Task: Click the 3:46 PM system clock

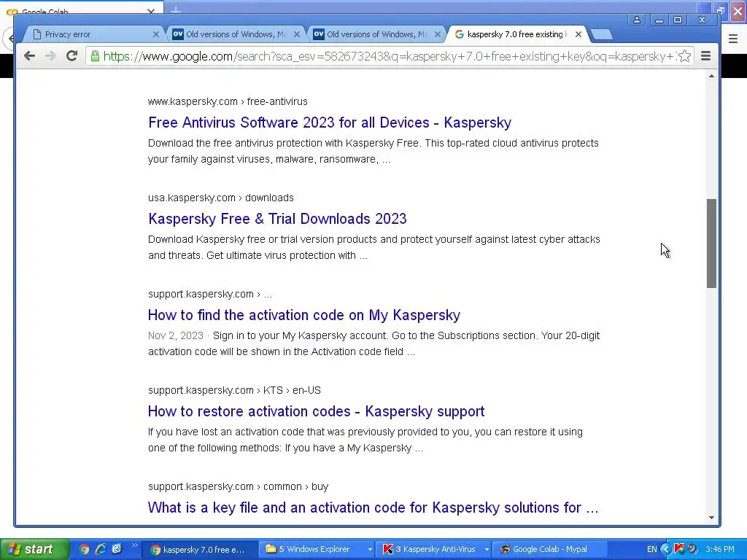Action: point(720,550)
